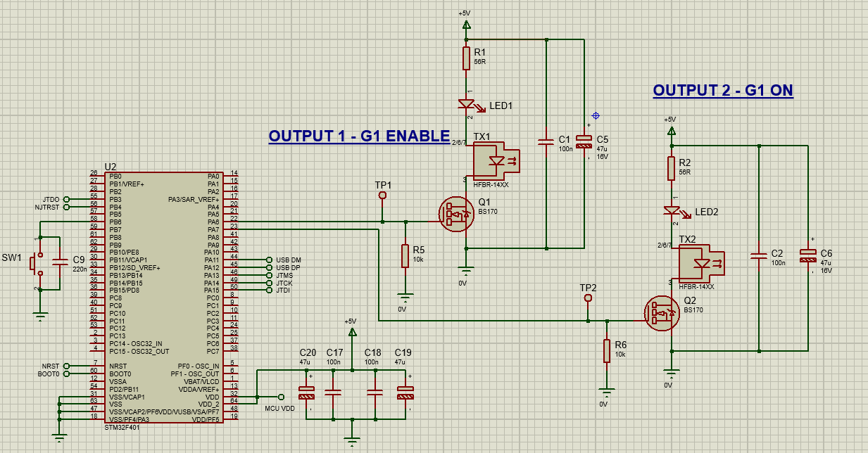The width and height of the screenshot is (868, 453).
Task: Click the "HFBR-14XX" label under TX2
Action: 696,286
